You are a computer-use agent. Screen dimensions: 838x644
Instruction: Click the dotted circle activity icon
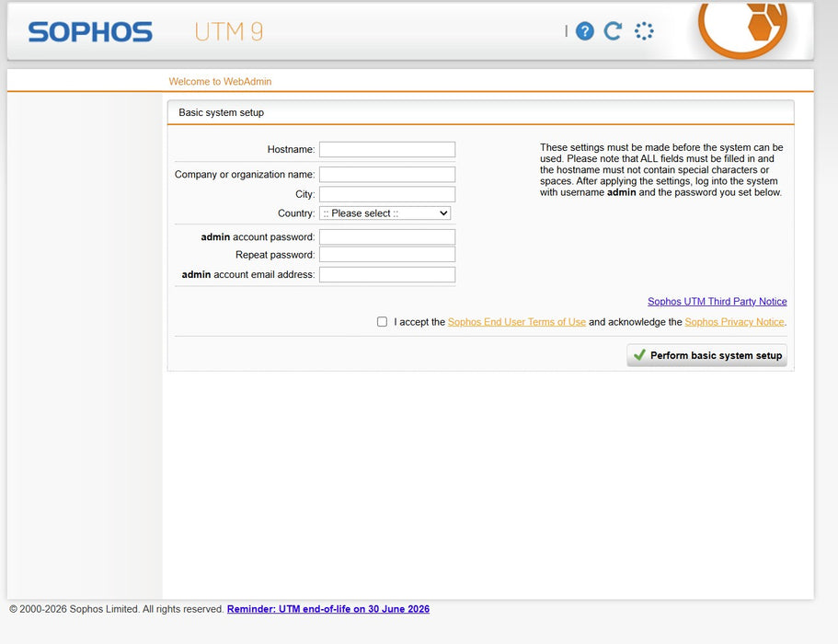tap(644, 31)
